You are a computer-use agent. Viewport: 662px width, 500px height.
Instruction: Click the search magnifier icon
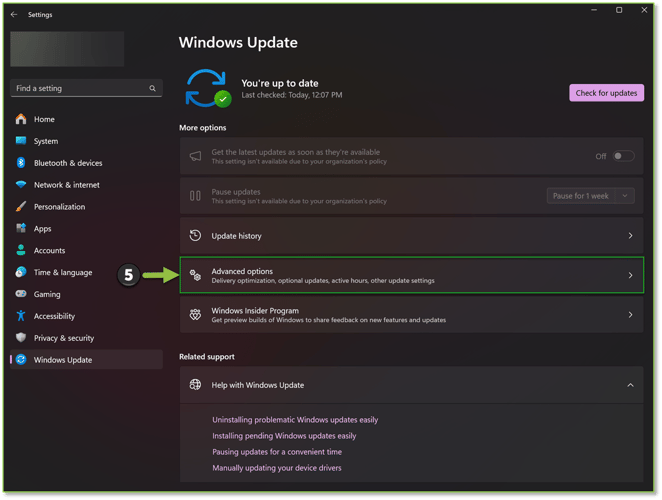tap(152, 88)
